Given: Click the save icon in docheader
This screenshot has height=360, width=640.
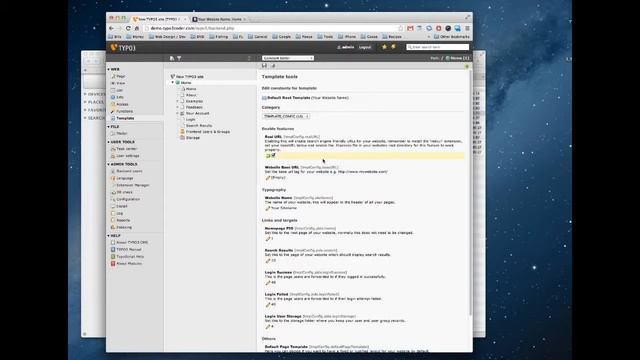Looking at the screenshot, I should [x=264, y=66].
